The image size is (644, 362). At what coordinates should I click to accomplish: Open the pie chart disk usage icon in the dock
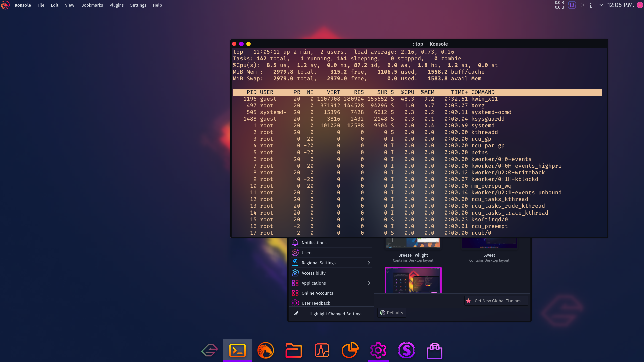click(350, 350)
